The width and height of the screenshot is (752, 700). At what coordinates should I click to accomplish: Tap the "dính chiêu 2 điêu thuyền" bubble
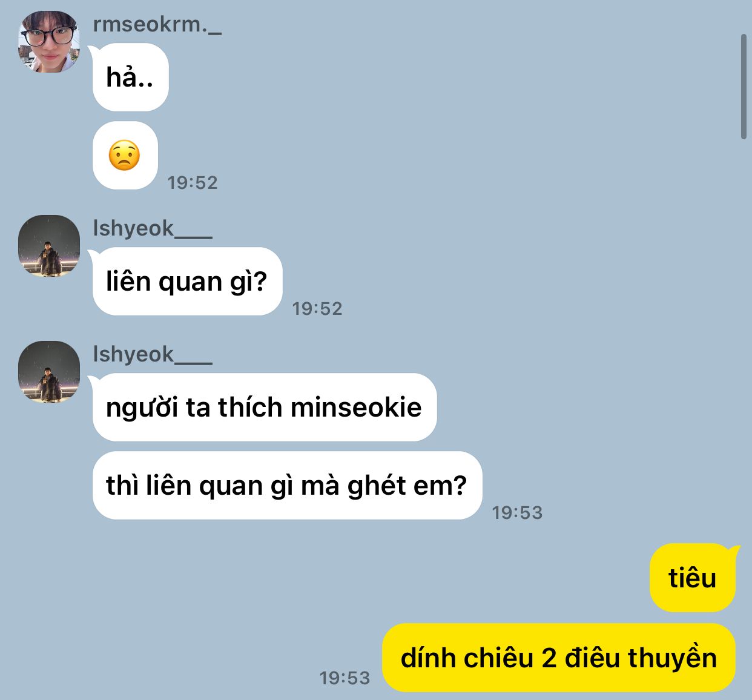click(x=559, y=658)
